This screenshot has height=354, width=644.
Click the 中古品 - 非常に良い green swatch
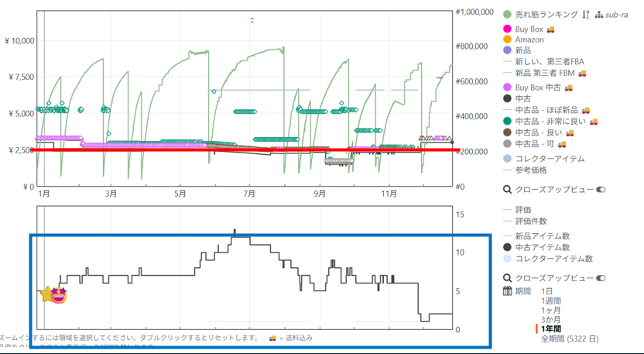[x=508, y=121]
